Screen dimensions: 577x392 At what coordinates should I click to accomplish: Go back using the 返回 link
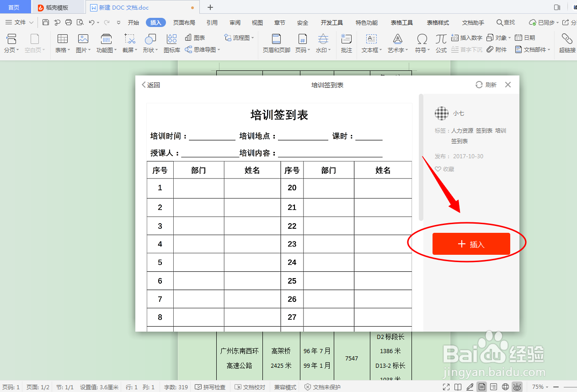tap(151, 85)
